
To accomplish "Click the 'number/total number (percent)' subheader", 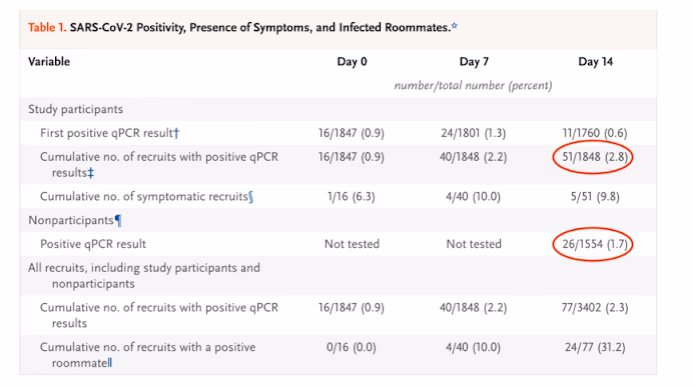I will pos(473,86).
